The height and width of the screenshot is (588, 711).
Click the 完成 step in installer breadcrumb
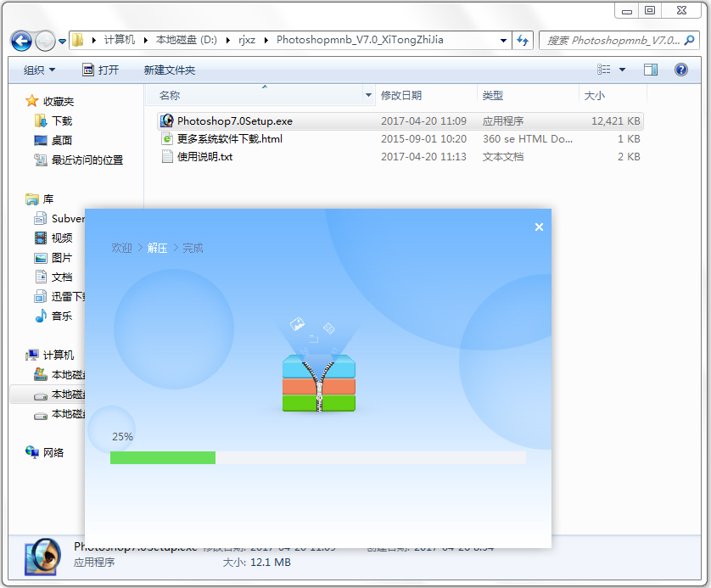(x=193, y=248)
